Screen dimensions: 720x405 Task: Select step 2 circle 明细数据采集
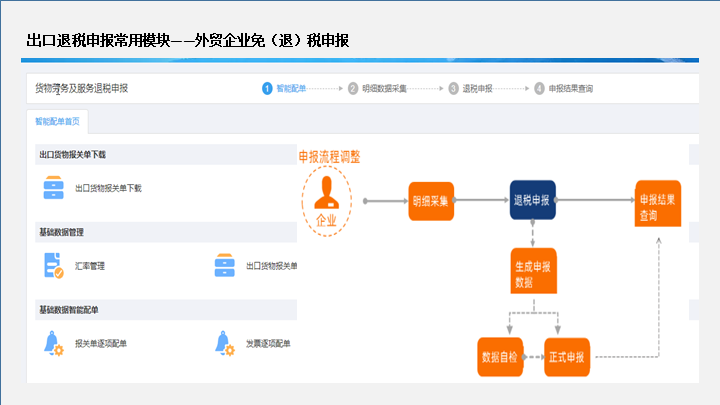tap(353, 88)
